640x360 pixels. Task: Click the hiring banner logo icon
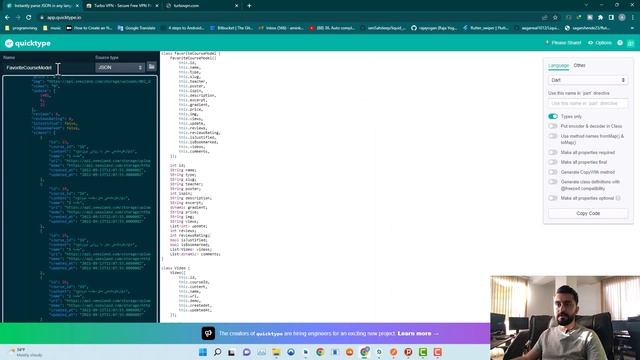(208, 333)
